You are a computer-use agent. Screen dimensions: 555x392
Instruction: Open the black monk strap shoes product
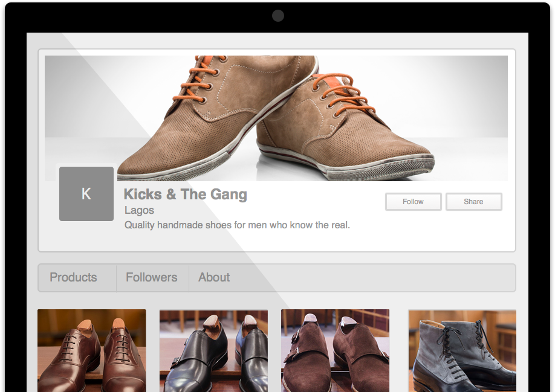pyautogui.click(x=214, y=351)
